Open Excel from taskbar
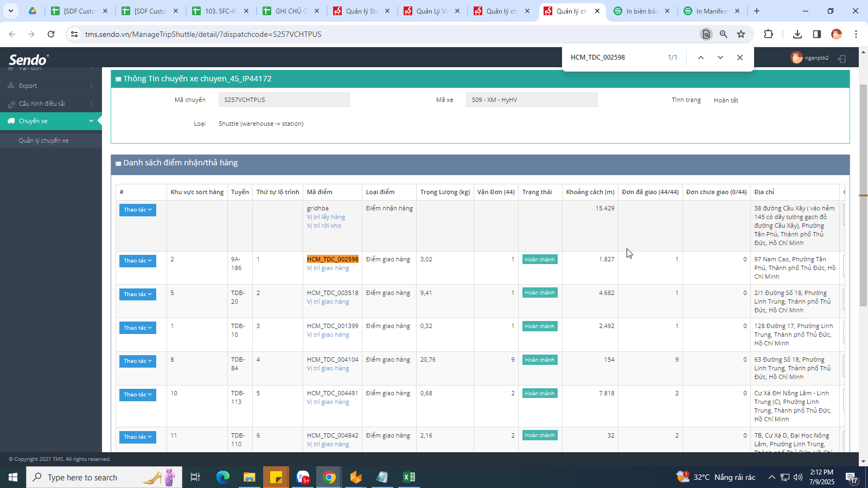 coord(409,477)
